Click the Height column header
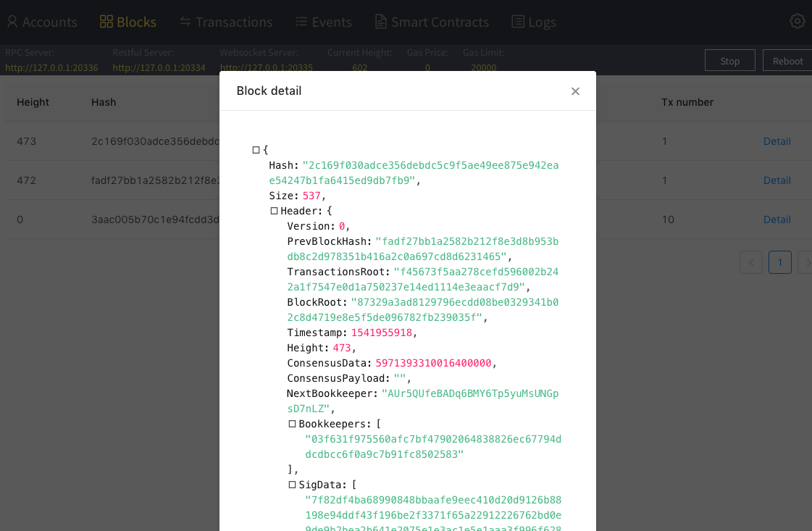Viewport: 812px width, 531px height. (x=33, y=103)
